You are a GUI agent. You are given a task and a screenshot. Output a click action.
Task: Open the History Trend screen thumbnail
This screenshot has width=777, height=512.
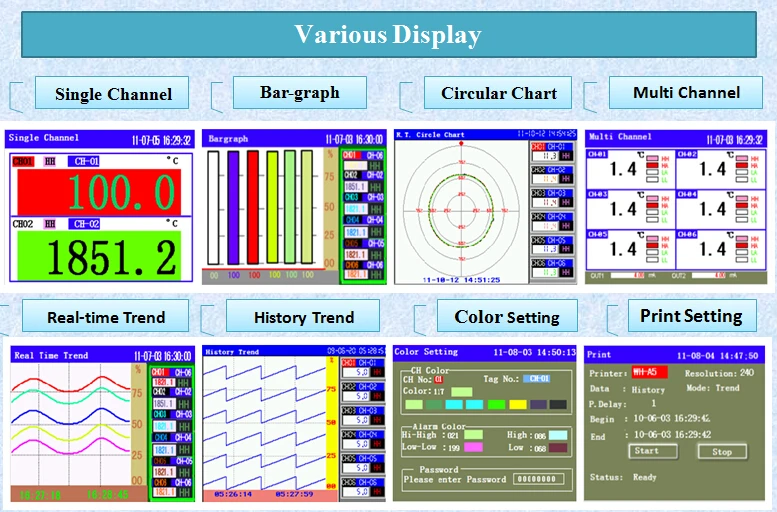[292, 423]
